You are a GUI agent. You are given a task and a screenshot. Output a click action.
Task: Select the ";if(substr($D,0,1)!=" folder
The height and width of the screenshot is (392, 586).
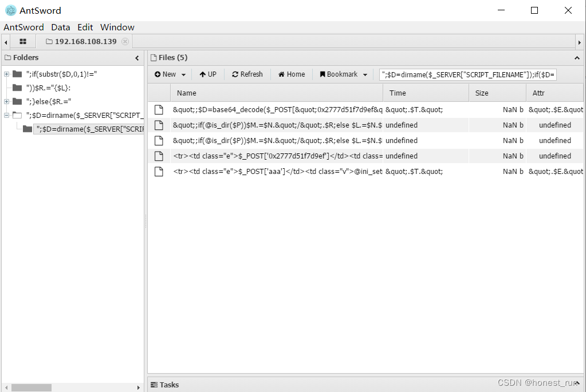[62, 74]
